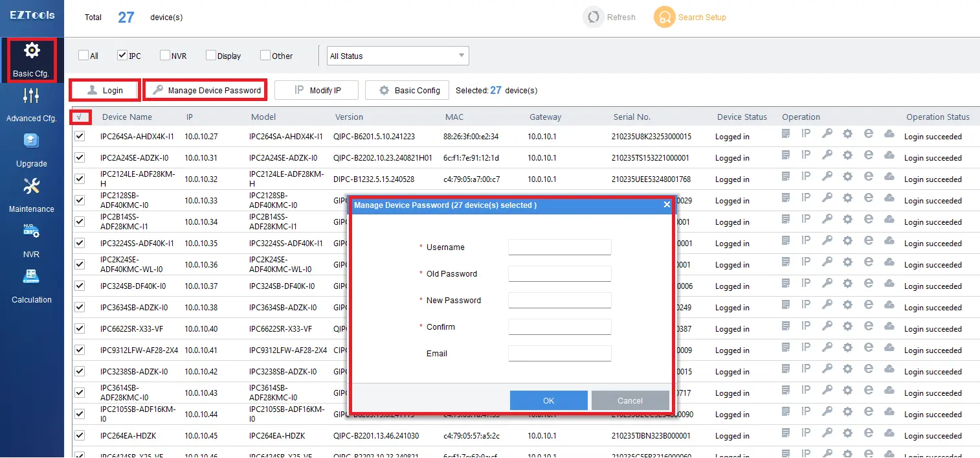Image resolution: width=980 pixels, height=458 pixels.
Task: Click the cloud icon for 10.0.10.37 row
Action: (889, 284)
